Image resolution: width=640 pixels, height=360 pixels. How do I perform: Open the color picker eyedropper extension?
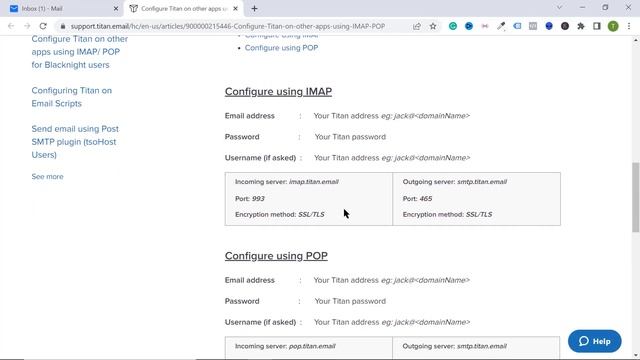click(501, 26)
